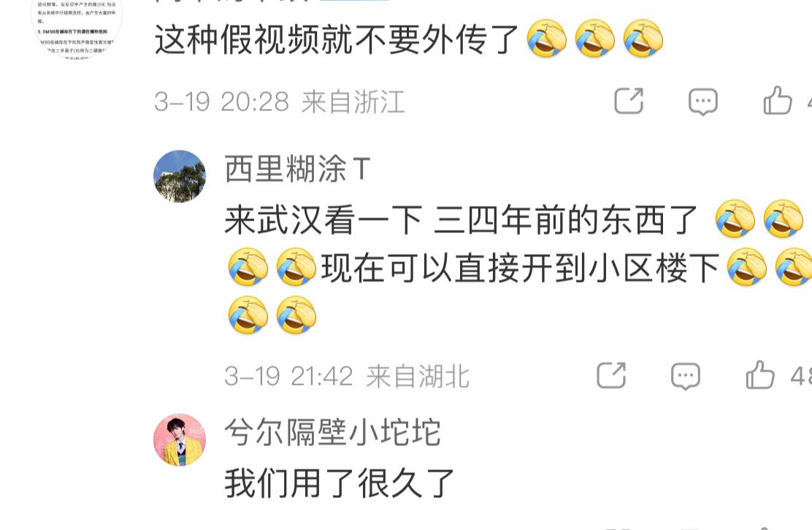Like the comment posted from 浙江
Image resolution: width=812 pixels, height=530 pixels.
(777, 100)
